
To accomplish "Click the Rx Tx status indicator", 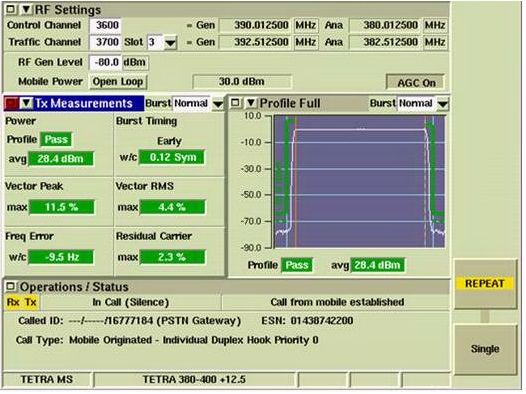I will [x=22, y=302].
